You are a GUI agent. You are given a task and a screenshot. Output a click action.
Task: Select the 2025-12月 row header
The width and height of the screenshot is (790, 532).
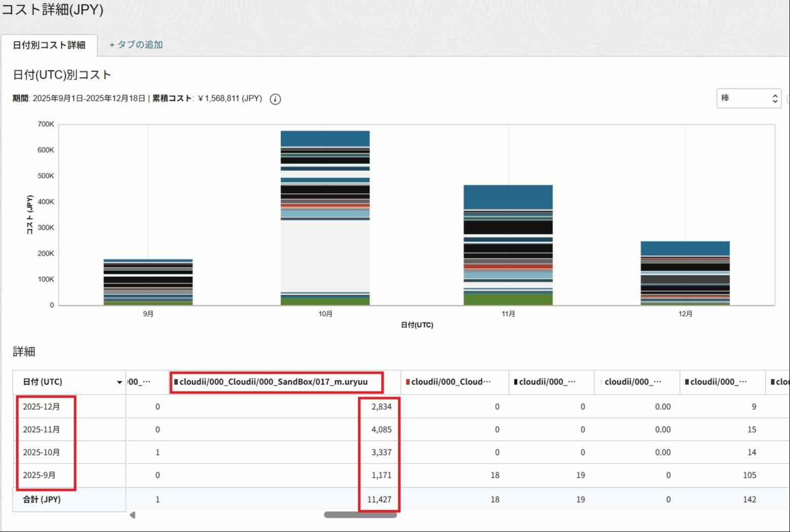pos(42,407)
